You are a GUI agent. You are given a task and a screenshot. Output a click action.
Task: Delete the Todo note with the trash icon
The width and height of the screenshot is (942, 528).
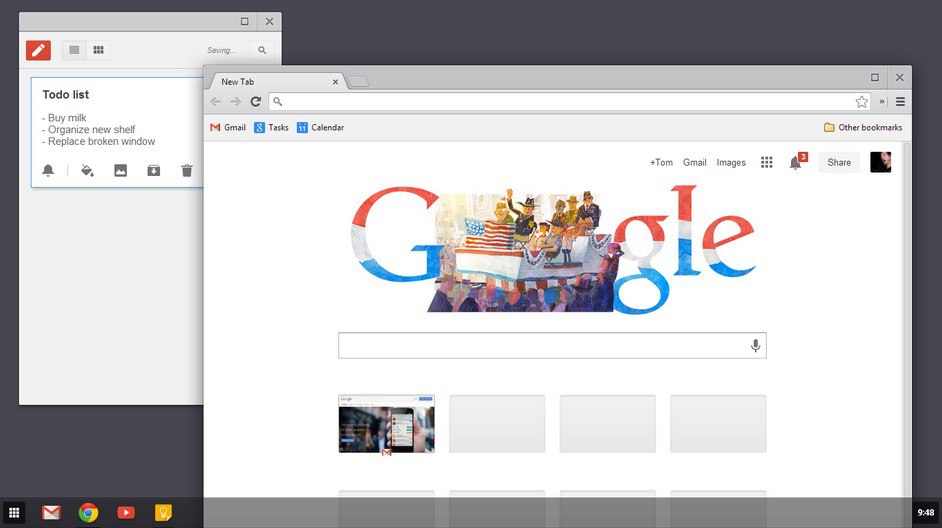[187, 170]
